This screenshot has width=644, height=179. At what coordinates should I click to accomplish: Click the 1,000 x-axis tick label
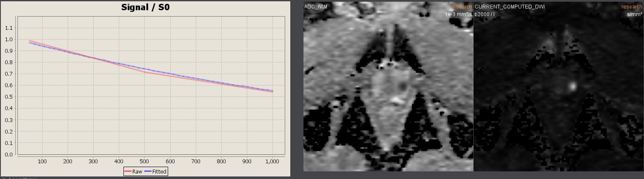(272, 162)
